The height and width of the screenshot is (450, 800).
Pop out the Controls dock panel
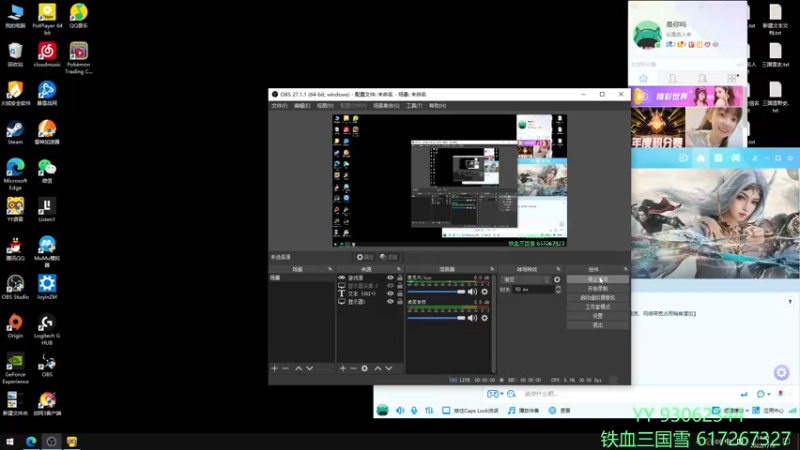(x=626, y=269)
